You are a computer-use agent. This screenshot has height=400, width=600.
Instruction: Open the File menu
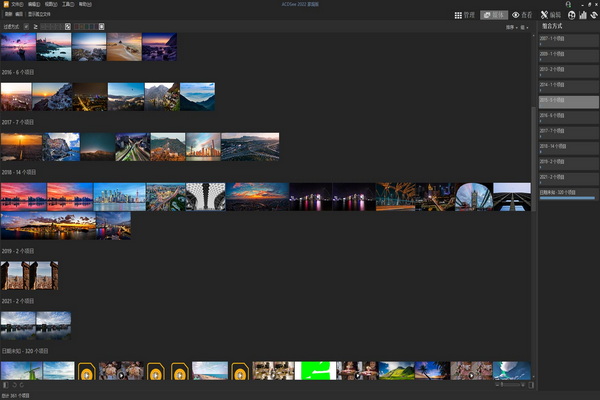[17, 4]
